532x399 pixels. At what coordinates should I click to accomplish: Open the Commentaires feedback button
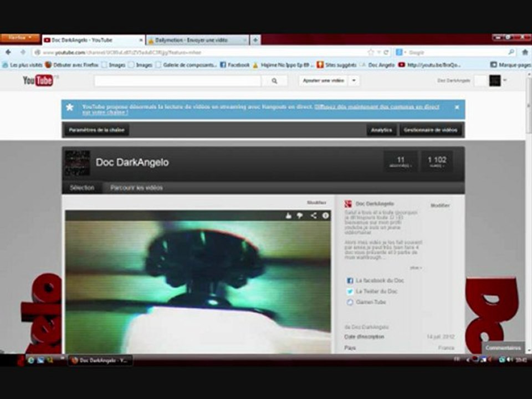pos(503,348)
